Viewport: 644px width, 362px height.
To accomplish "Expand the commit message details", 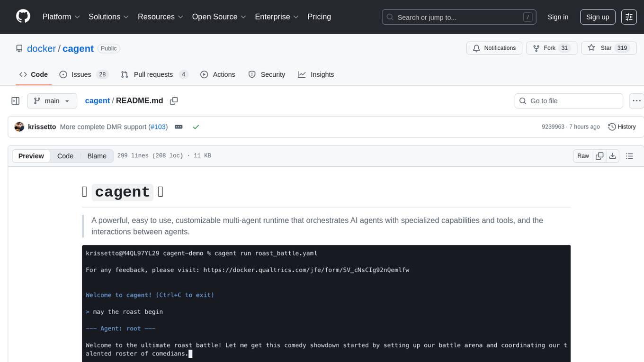I will tap(179, 127).
